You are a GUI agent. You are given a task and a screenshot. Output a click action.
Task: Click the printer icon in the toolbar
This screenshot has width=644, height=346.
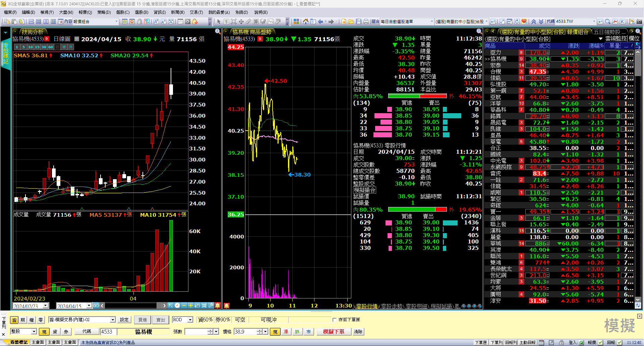[366, 21]
